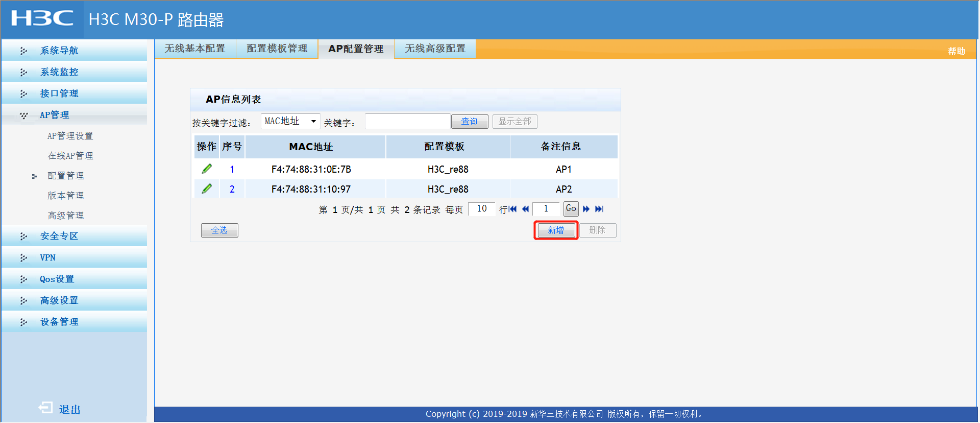Click the arrow icon beside 高级设置

(x=23, y=300)
